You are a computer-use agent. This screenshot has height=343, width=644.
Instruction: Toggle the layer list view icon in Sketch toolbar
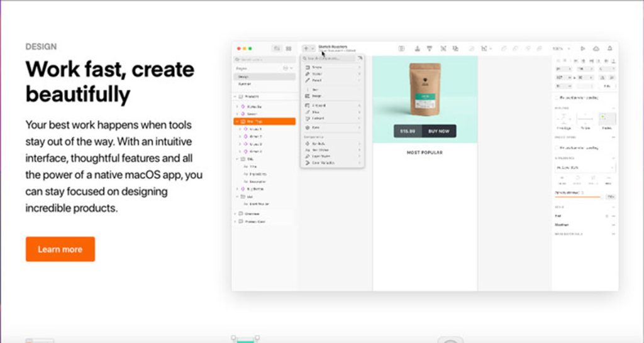pos(277,48)
